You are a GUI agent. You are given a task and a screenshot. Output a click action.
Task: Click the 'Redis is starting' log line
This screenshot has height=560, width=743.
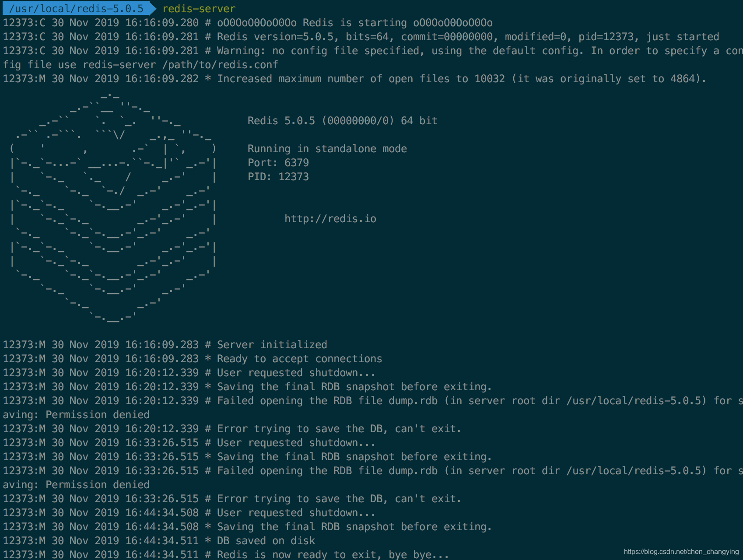tap(248, 23)
